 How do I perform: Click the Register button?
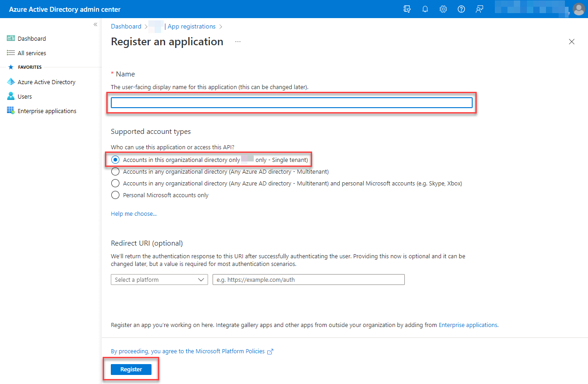point(131,370)
